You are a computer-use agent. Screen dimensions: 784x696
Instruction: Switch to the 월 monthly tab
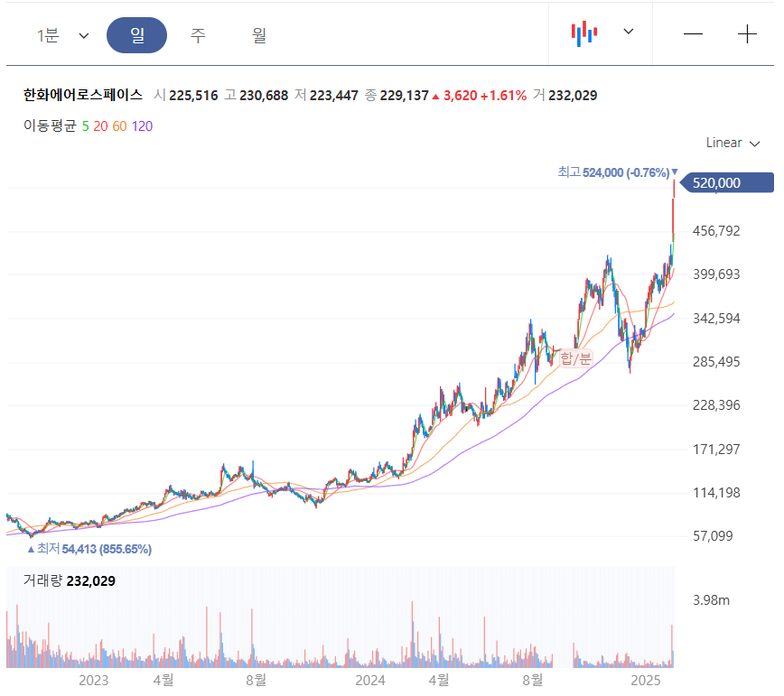pos(259,35)
